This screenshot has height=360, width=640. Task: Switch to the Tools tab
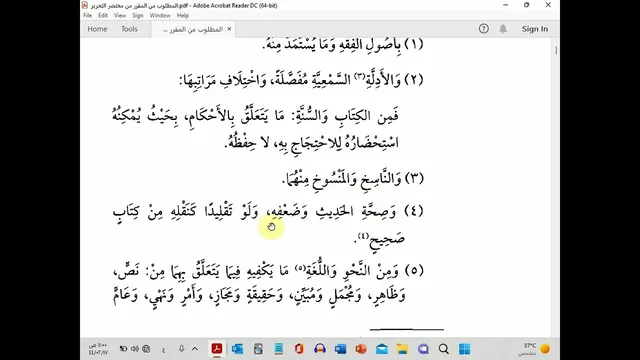(129, 29)
